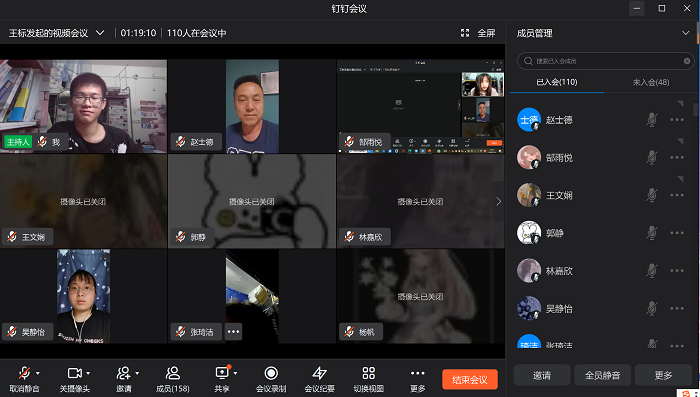Toggle 取消静音 microphone button
Image resolution: width=700 pixels, height=397 pixels.
(x=25, y=373)
